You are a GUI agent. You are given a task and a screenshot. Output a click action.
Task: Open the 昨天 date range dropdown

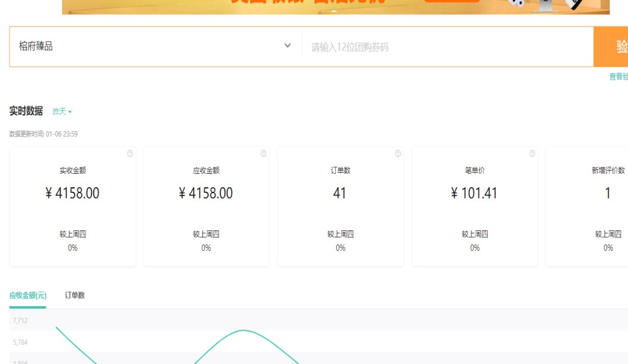tap(62, 112)
